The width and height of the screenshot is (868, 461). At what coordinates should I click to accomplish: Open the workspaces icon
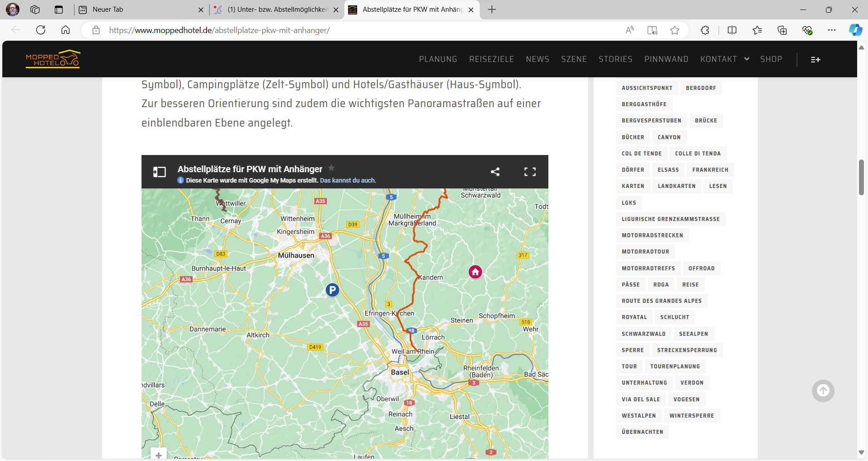click(x=35, y=9)
